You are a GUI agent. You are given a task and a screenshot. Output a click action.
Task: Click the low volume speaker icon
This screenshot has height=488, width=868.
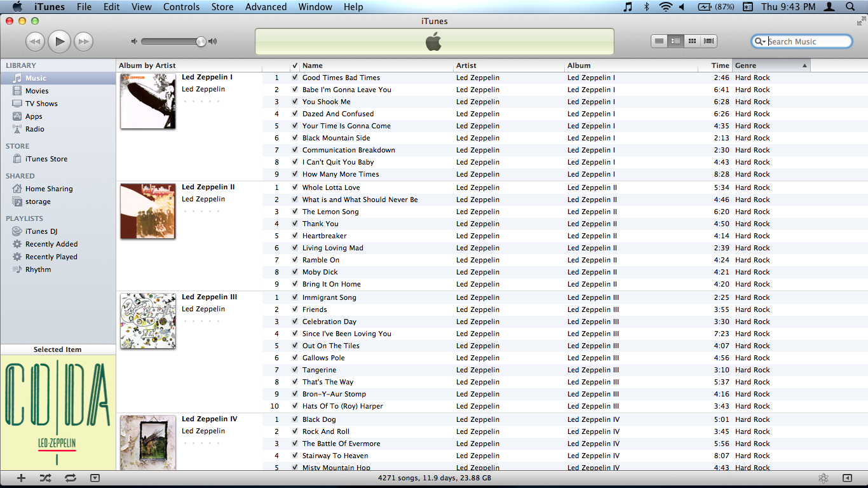(134, 41)
